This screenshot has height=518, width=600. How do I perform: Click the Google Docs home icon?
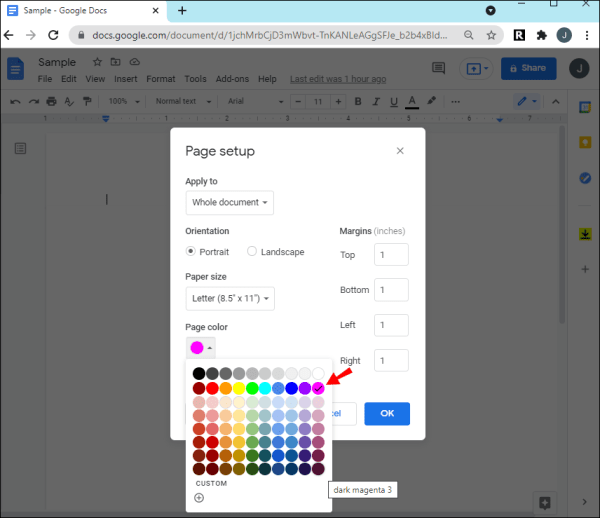pyautogui.click(x=15, y=68)
